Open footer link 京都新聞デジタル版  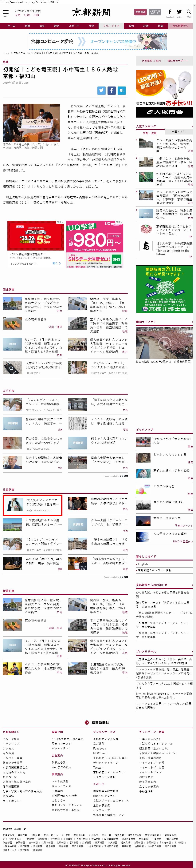pyautogui.click(x=105, y=739)
